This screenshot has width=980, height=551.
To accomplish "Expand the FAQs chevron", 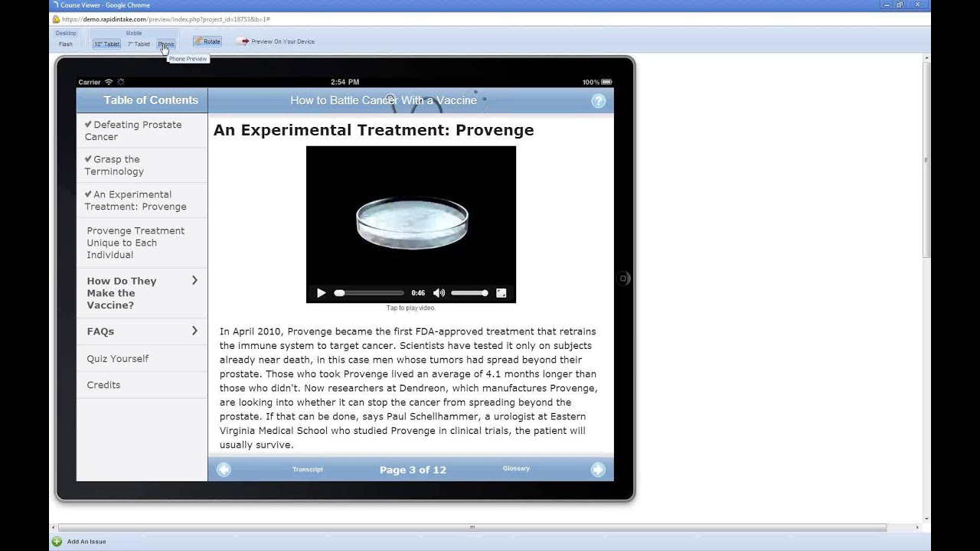I will click(x=194, y=331).
